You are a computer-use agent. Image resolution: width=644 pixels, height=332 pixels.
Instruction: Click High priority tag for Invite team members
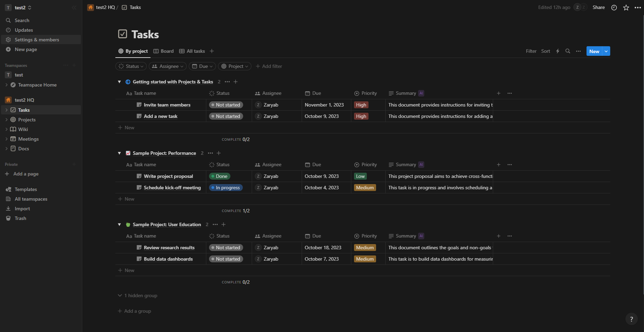[361, 105]
